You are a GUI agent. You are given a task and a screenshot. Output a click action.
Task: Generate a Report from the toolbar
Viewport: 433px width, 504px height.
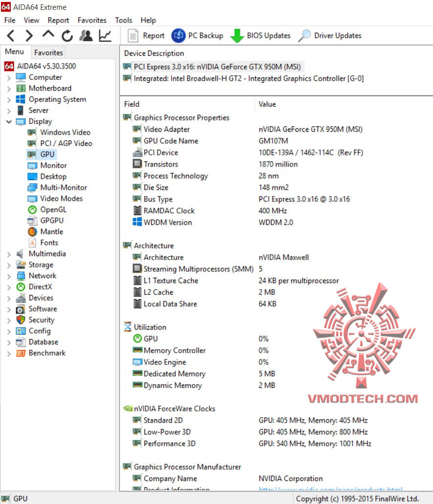[146, 36]
